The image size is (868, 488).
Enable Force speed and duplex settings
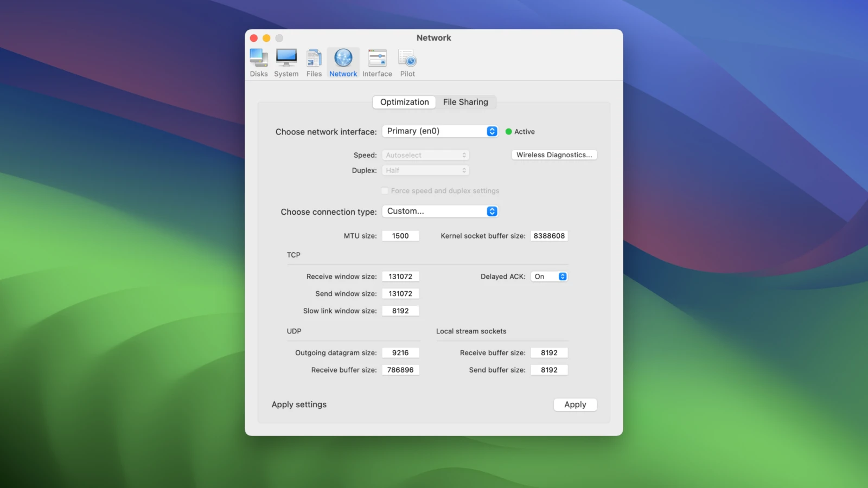385,191
